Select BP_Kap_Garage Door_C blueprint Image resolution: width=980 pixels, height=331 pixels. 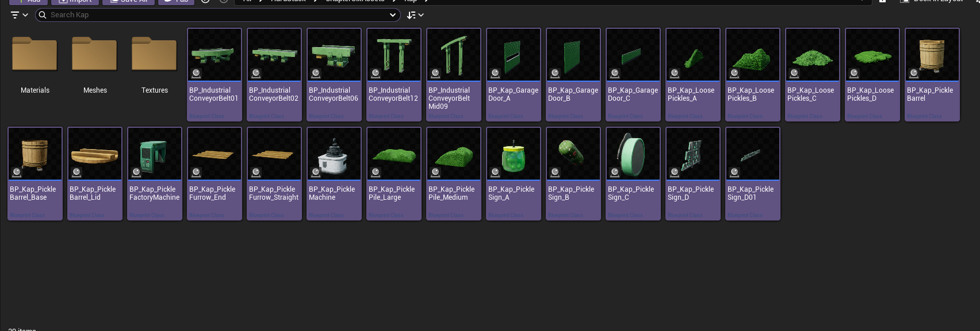point(633,75)
